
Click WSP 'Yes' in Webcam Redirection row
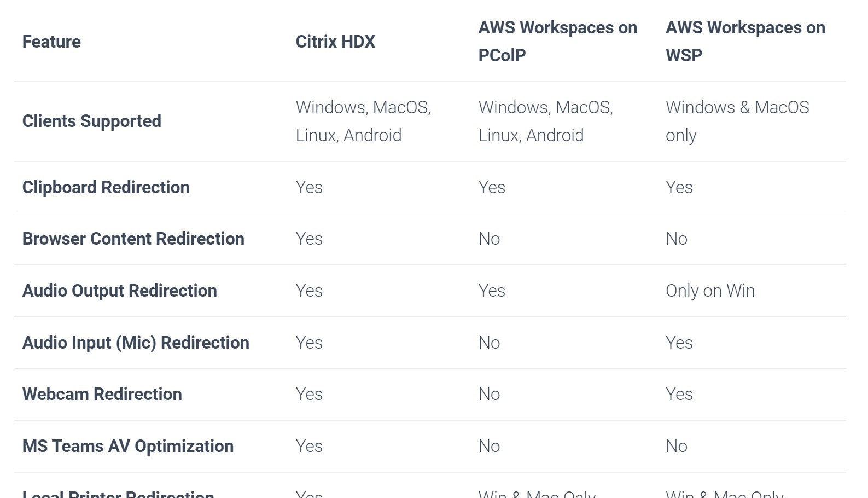click(679, 394)
